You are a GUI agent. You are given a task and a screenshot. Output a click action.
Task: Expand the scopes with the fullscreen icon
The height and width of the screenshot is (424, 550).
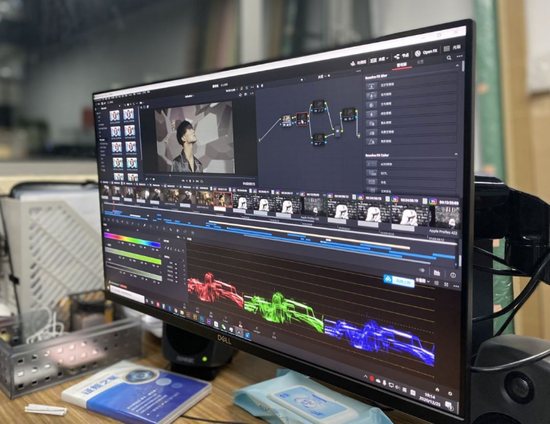click(446, 284)
